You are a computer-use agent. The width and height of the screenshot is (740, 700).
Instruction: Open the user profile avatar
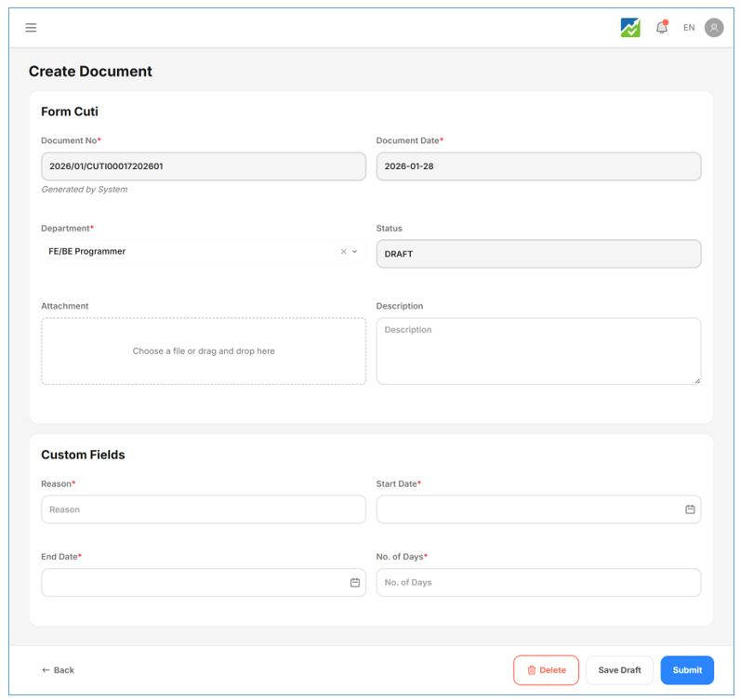coord(714,28)
